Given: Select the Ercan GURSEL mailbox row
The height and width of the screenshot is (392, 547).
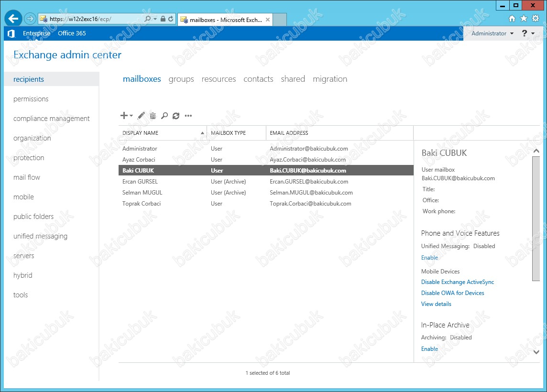Looking at the screenshot, I should point(266,181).
